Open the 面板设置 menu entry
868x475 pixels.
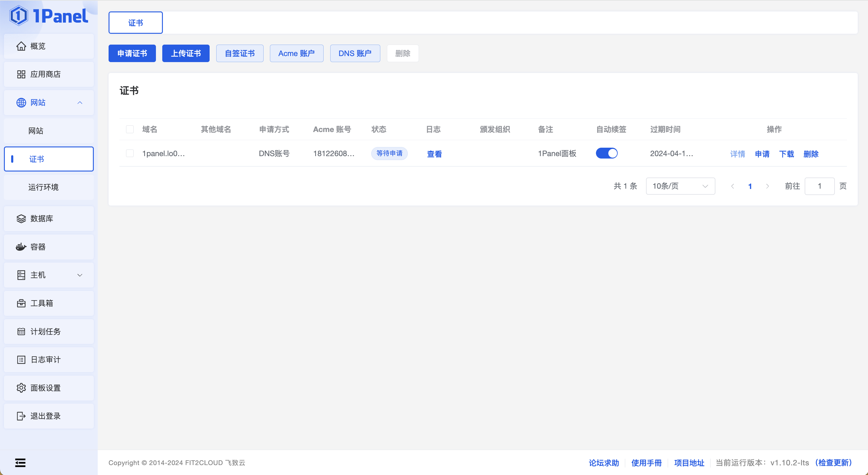click(49, 388)
